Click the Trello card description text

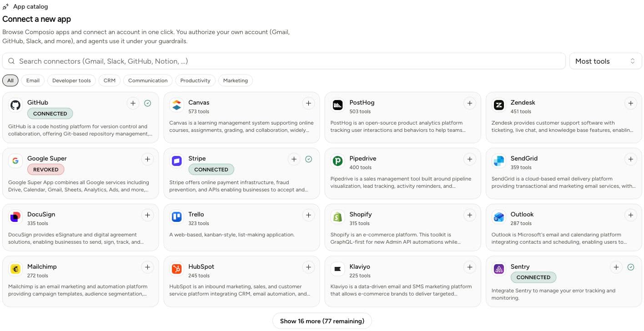[232, 235]
